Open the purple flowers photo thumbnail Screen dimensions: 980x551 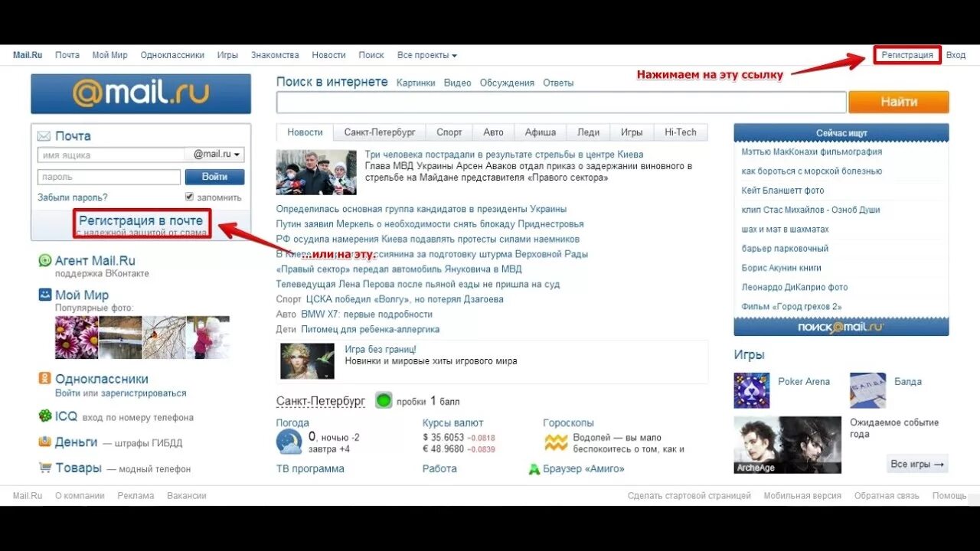point(77,337)
